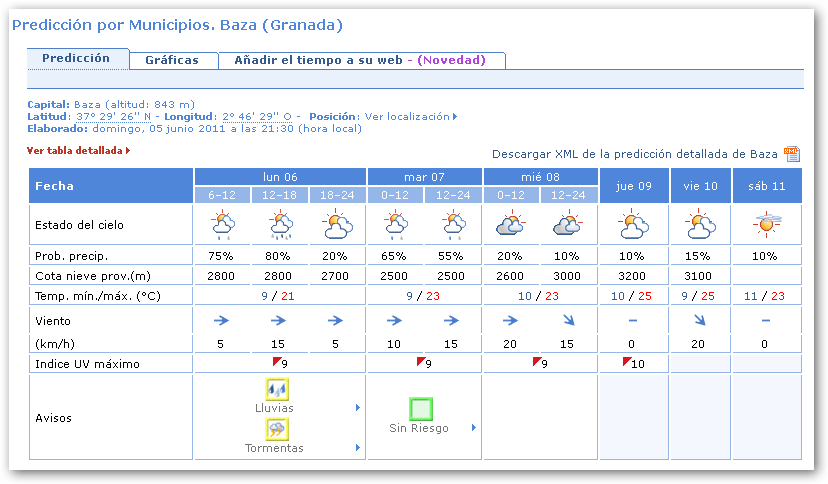828x484 pixels.
Task: Click Ver localización link
Action: [410, 116]
